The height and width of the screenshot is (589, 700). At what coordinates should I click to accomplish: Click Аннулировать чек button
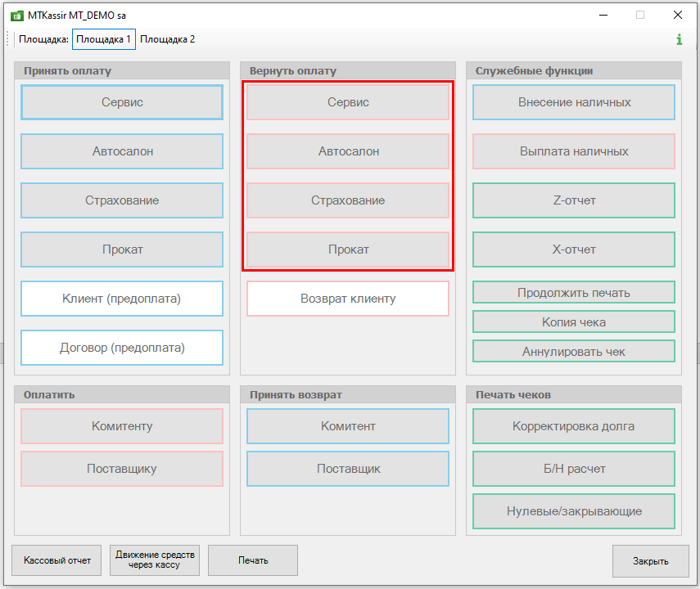click(x=574, y=352)
